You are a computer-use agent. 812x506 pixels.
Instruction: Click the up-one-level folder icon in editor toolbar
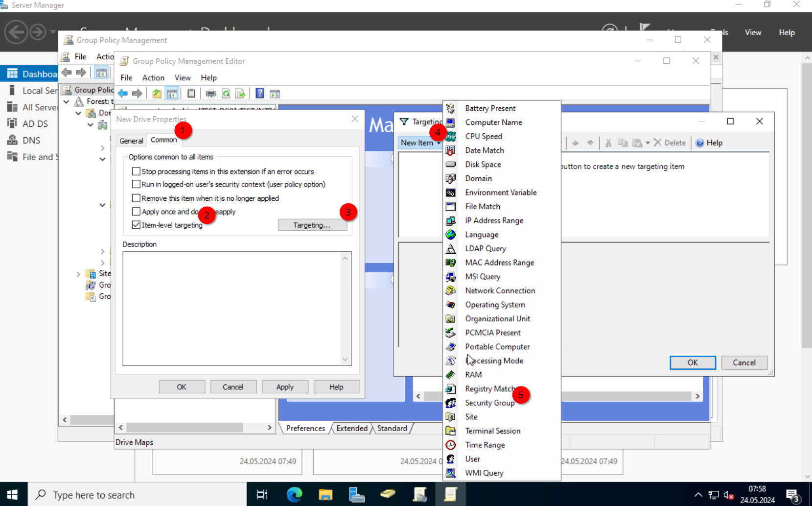pos(157,94)
